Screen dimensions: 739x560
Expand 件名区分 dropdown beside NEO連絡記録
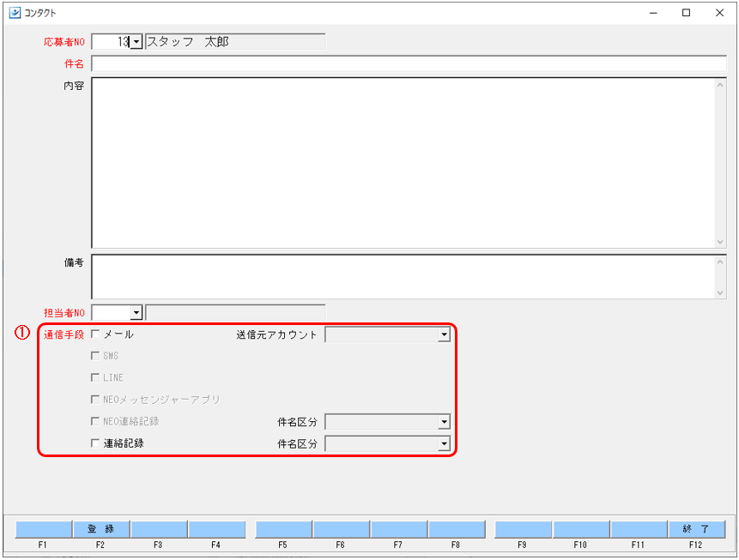444,422
